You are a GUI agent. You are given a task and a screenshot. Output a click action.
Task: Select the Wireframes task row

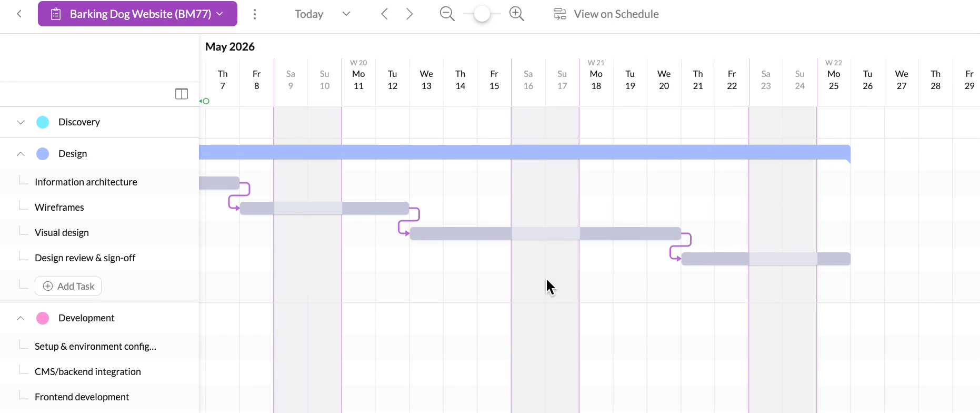point(59,208)
